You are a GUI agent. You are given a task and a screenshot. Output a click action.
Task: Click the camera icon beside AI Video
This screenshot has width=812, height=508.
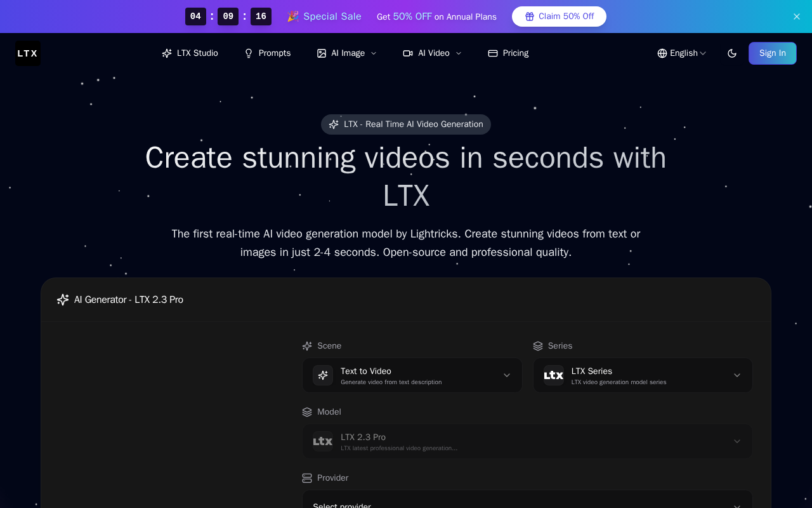click(x=408, y=53)
